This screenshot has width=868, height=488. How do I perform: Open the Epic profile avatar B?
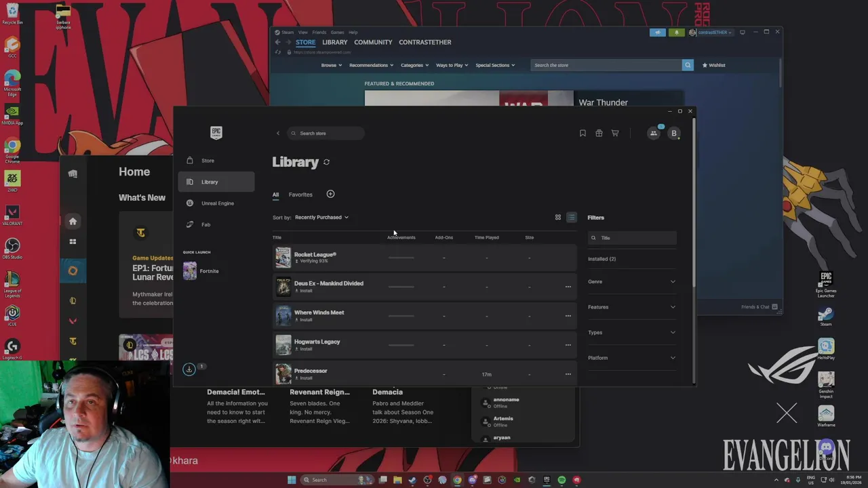pos(674,133)
